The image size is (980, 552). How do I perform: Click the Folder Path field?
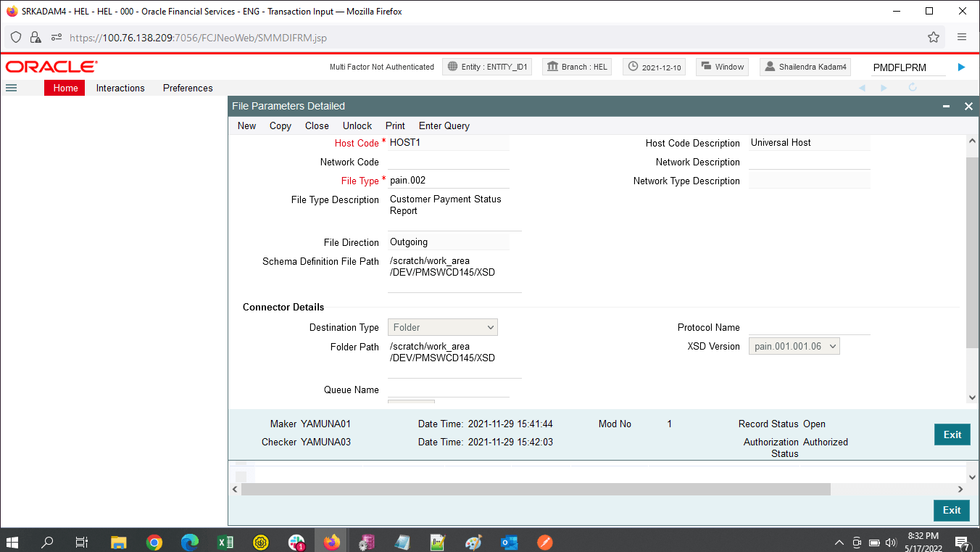pyautogui.click(x=454, y=360)
